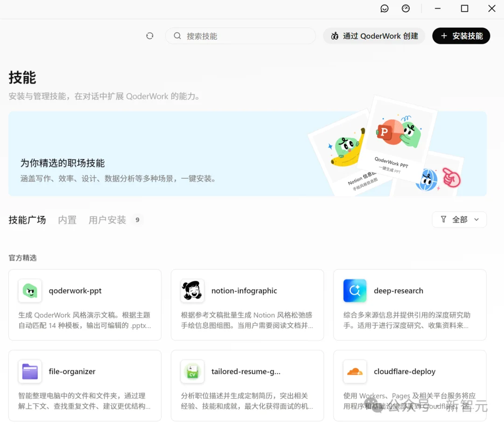Click the cloudflare-deploy Cloudflare icon
The image size is (504, 426).
click(x=355, y=371)
